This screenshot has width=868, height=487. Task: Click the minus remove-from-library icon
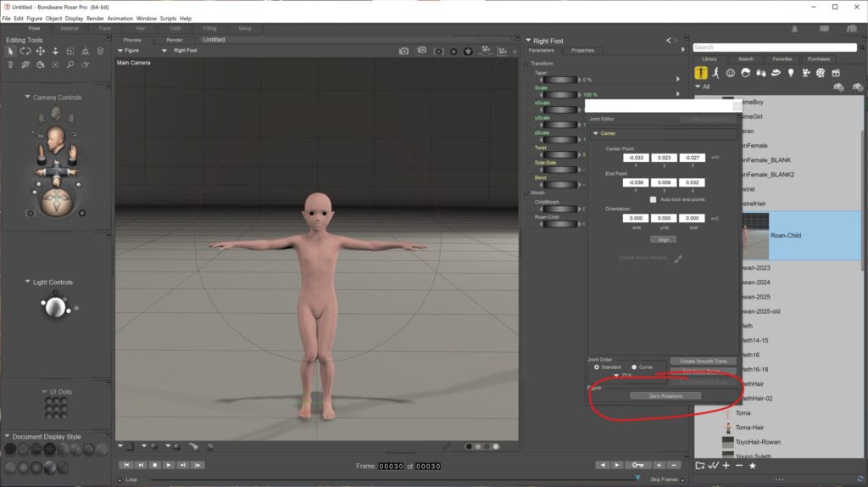point(739,466)
